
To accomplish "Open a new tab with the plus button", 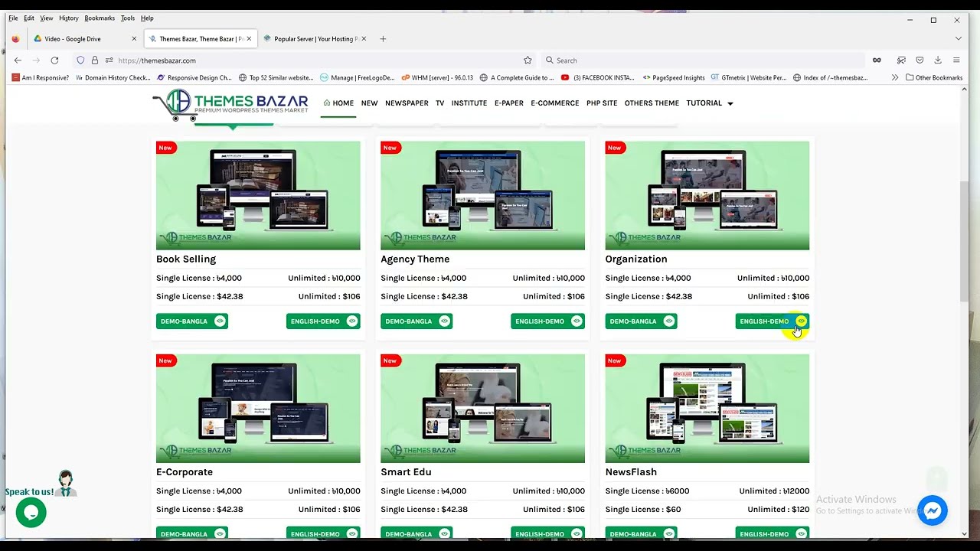I will tap(384, 39).
